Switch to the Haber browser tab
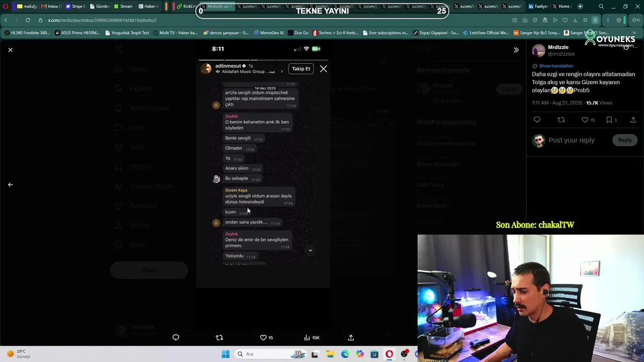Viewport: 644px width, 362px height. [x=148, y=7]
